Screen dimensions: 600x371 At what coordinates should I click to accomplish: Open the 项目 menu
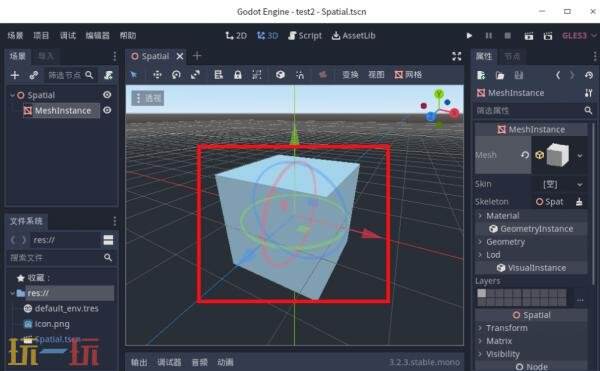click(x=41, y=36)
